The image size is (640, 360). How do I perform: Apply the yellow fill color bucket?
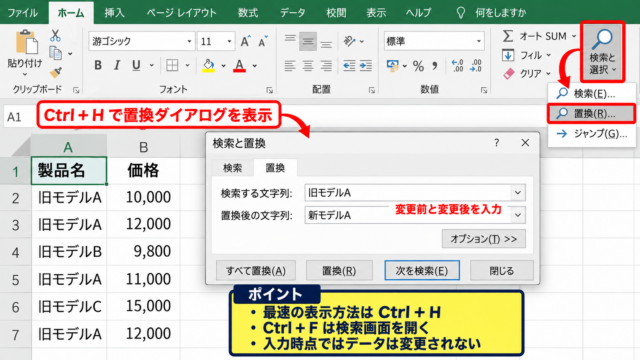click(x=208, y=65)
